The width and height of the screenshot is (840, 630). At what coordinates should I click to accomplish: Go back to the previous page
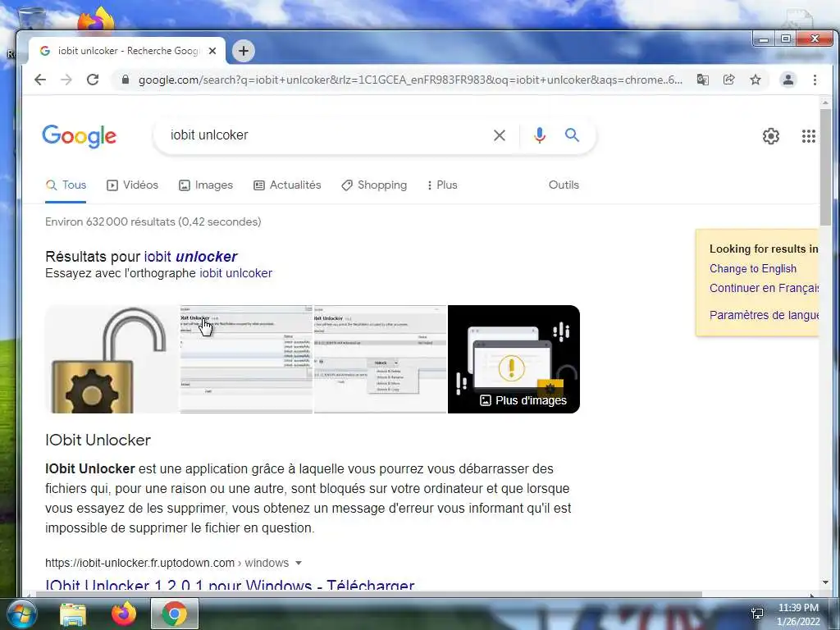click(40, 80)
